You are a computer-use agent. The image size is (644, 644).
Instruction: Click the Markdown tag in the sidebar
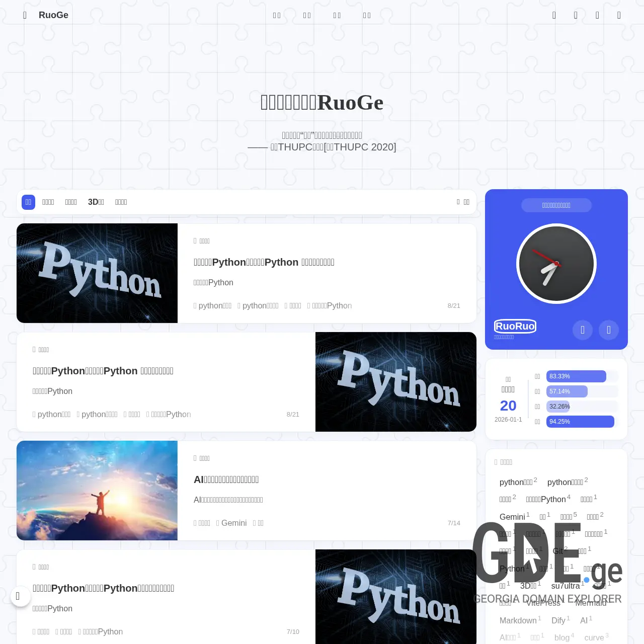(x=519, y=620)
